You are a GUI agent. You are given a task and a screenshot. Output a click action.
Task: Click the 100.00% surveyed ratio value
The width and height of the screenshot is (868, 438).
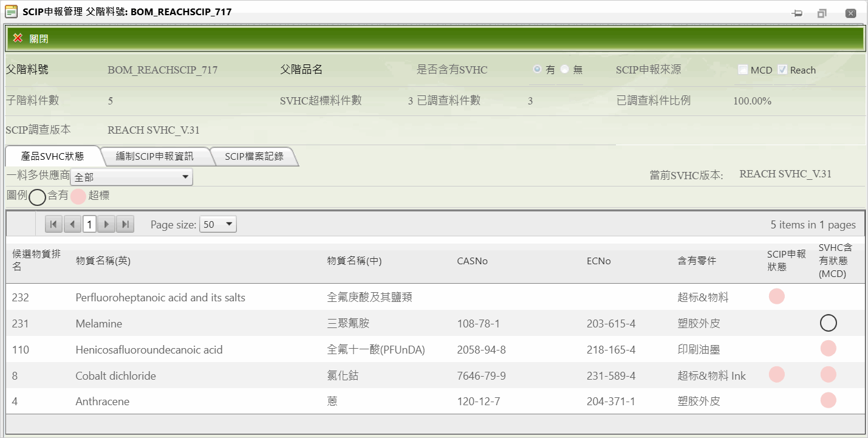(752, 101)
